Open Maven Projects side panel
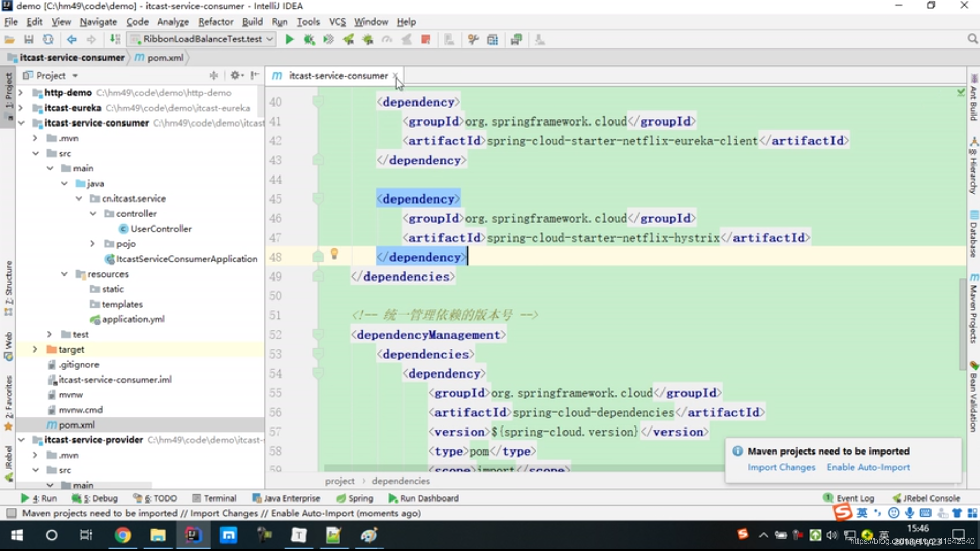The width and height of the screenshot is (980, 551). click(974, 309)
